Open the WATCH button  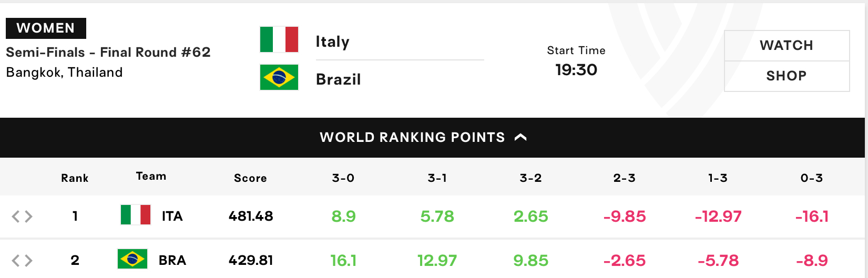pos(787,46)
